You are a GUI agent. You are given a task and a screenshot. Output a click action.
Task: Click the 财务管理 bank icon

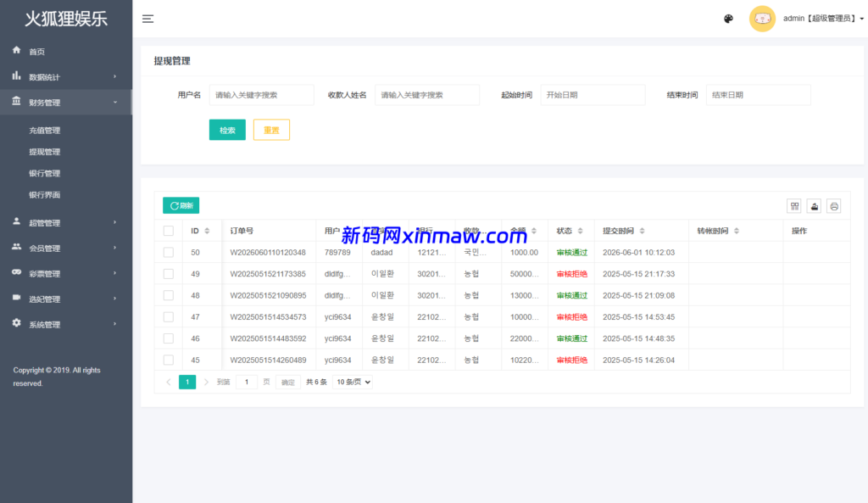17,101
